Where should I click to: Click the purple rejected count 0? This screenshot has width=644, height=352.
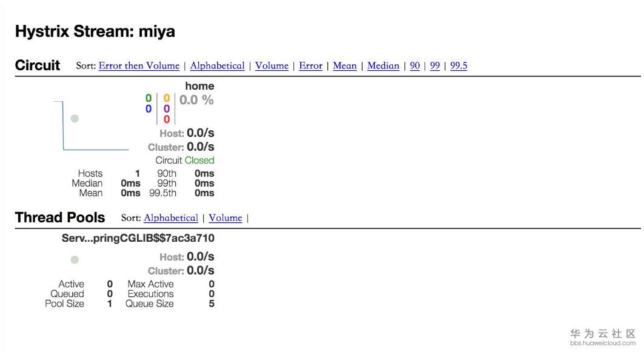pos(166,108)
